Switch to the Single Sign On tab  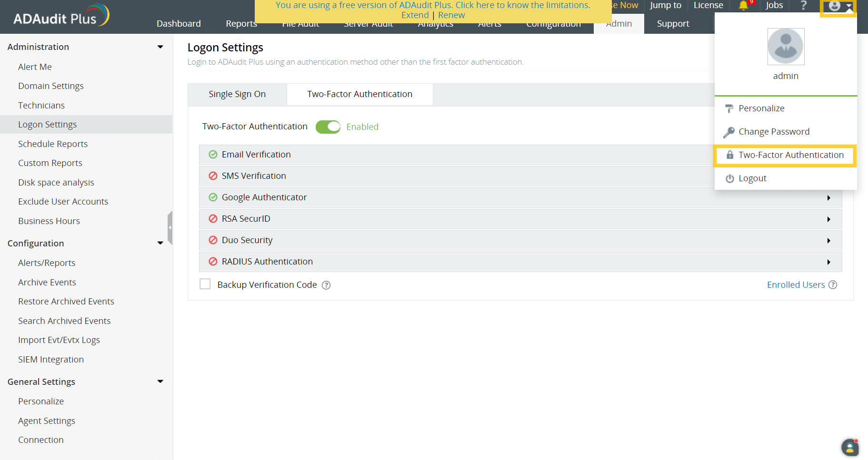(237, 94)
